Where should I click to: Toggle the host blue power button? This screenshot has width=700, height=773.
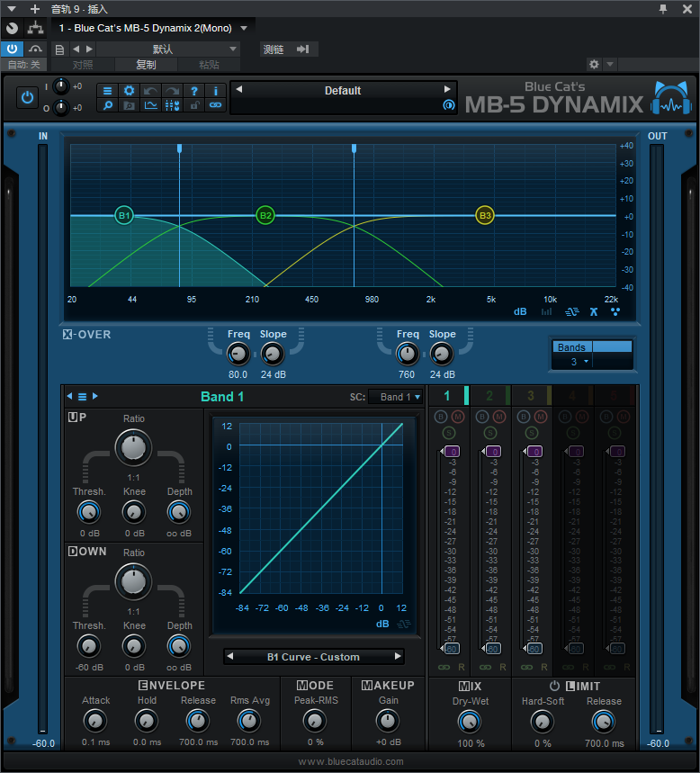click(12, 49)
